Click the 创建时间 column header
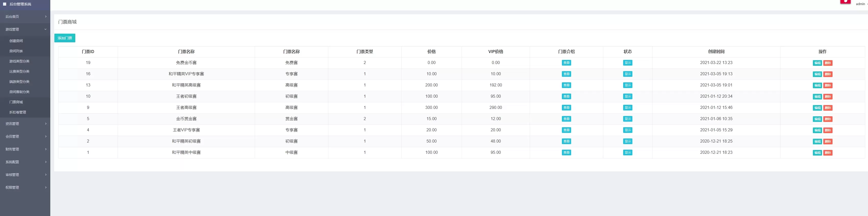Screen dimensions: 868x216 click(716, 52)
